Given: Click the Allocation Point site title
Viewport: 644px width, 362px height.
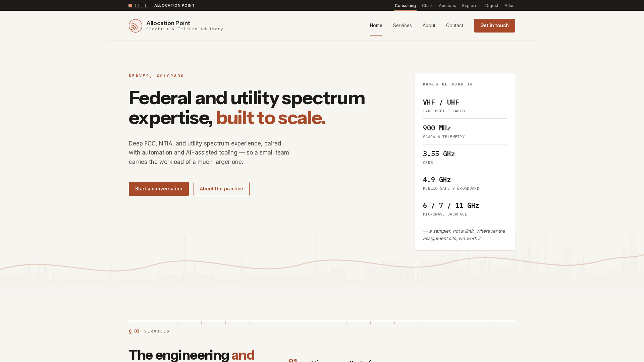Looking at the screenshot, I should click(168, 23).
